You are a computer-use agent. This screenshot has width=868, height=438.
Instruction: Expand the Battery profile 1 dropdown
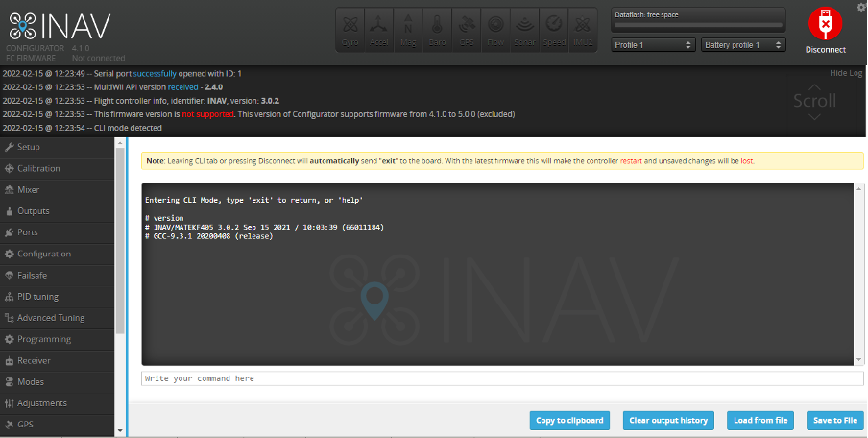(744, 45)
